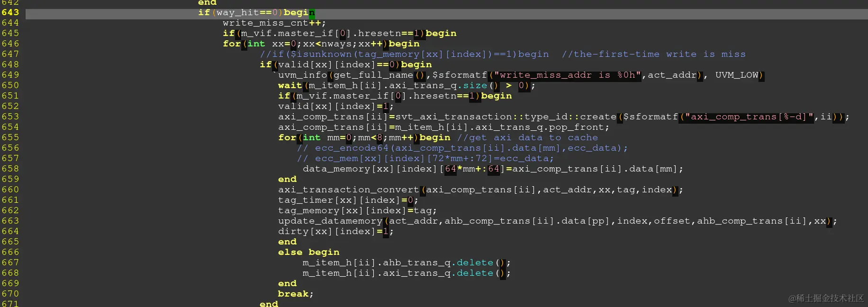Click the 'break;' statement
The height and width of the screenshot is (307, 868).
(x=296, y=294)
